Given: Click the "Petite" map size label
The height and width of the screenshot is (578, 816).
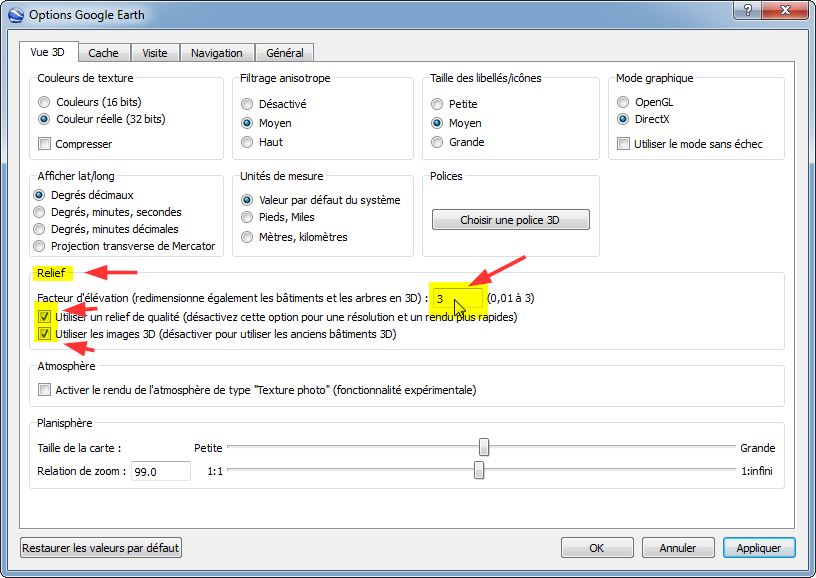Looking at the screenshot, I should pyautogui.click(x=208, y=448).
